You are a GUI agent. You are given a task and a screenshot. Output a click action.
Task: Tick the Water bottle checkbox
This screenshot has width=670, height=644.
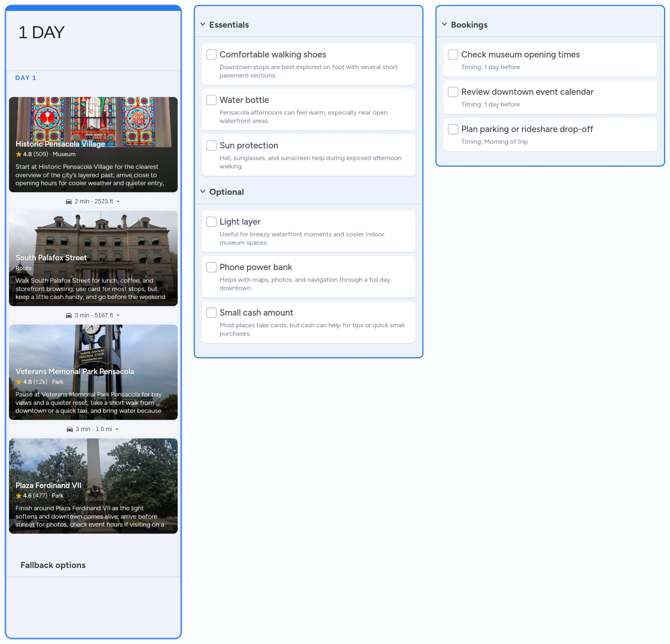(211, 100)
